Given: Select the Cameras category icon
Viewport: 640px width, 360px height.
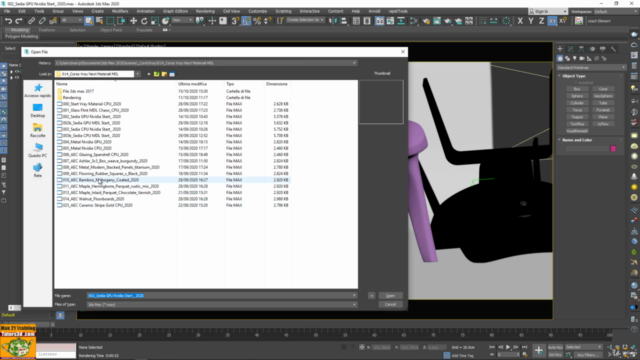Looking at the screenshot, I should tap(582, 58).
